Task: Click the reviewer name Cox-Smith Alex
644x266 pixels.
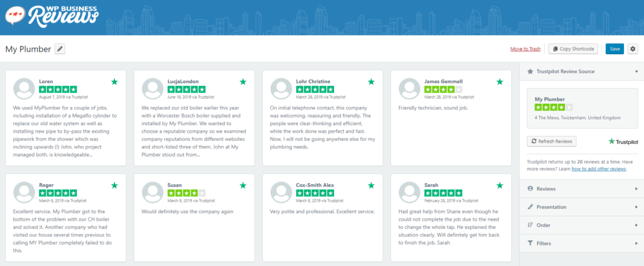Action: 314,185
